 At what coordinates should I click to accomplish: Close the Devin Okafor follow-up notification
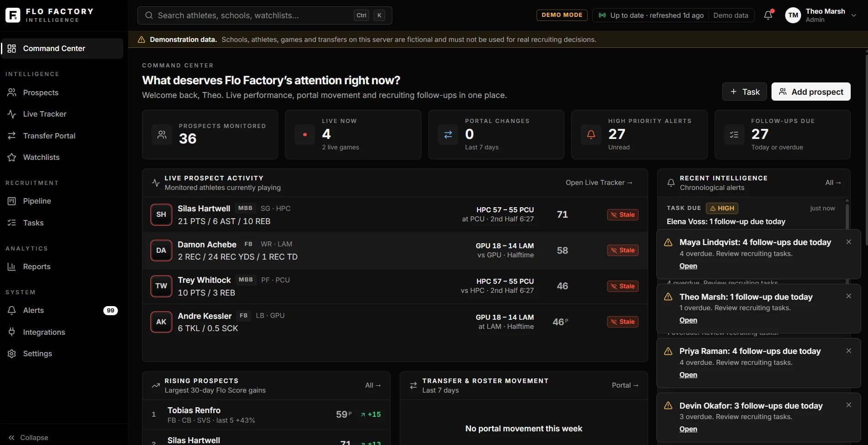849,405
